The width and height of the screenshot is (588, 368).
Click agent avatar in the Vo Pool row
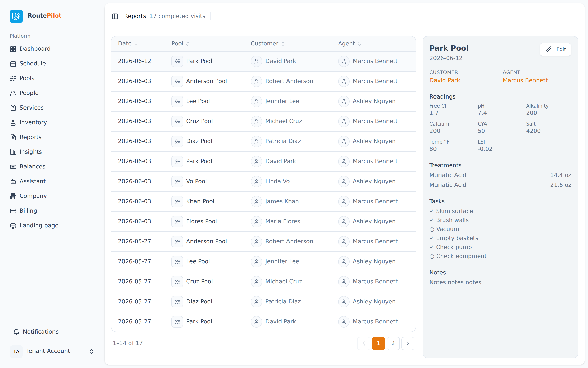[x=344, y=181]
